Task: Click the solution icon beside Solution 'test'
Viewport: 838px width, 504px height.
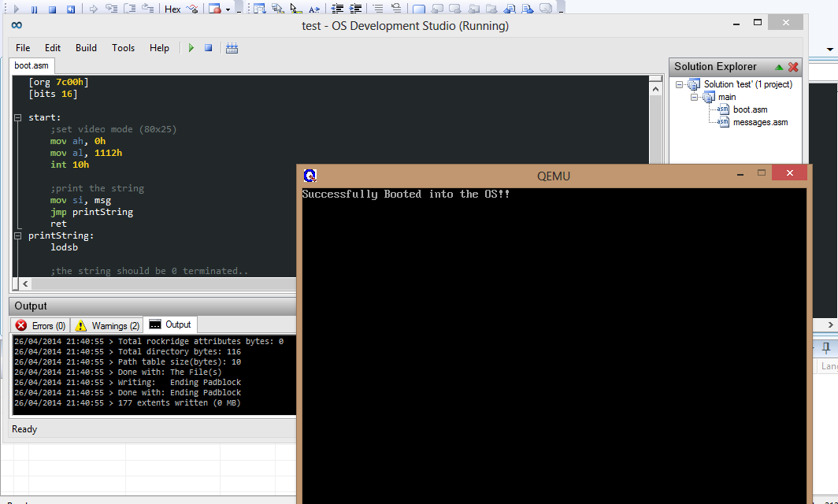Action: pyautogui.click(x=694, y=84)
